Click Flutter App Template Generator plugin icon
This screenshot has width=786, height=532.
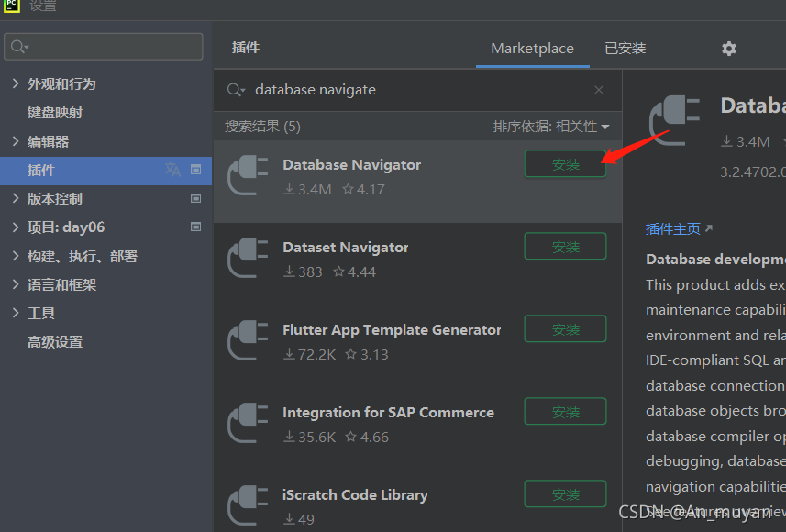[249, 340]
